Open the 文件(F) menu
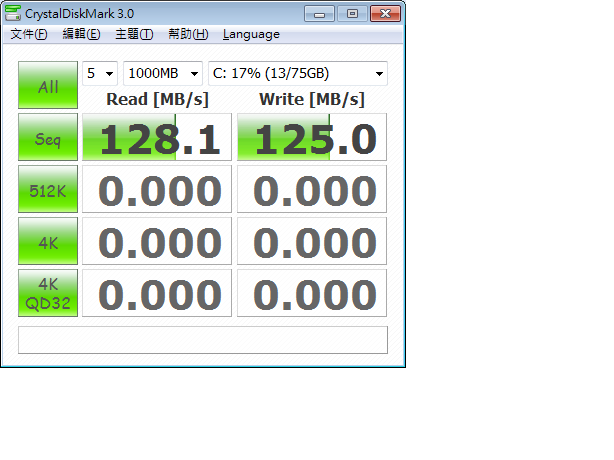Image resolution: width=614 pixels, height=460 pixels. [x=29, y=34]
